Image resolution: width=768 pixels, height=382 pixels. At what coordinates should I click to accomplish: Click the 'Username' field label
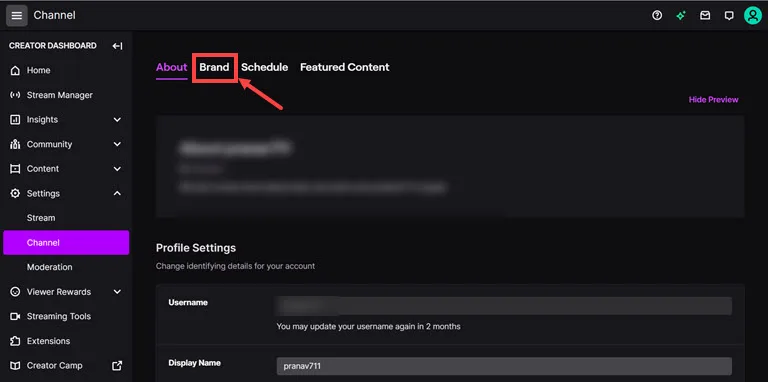click(188, 303)
